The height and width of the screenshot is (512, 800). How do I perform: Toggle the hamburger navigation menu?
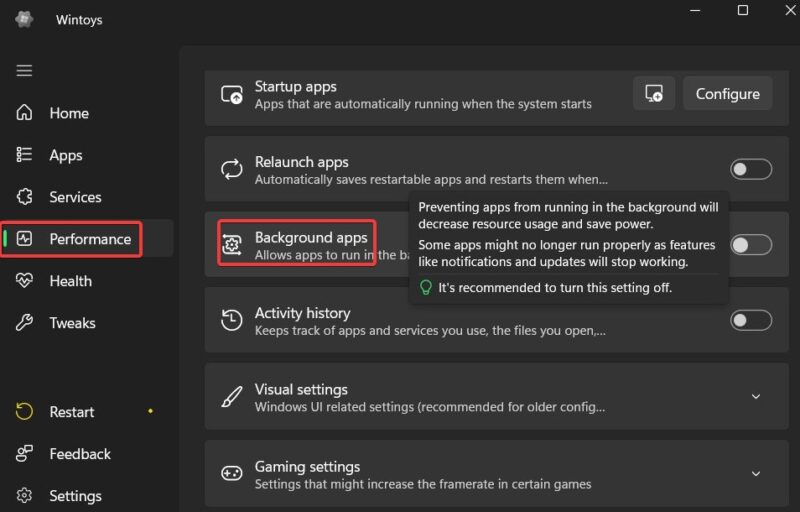click(x=24, y=70)
